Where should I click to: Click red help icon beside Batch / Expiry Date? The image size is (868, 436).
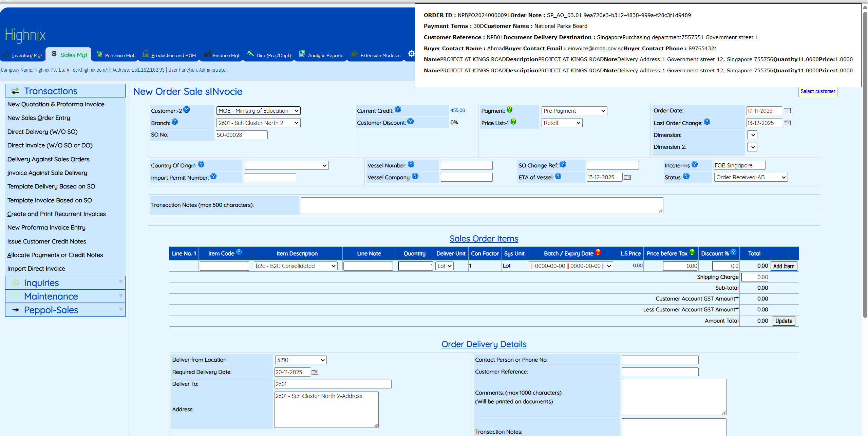[x=598, y=252]
